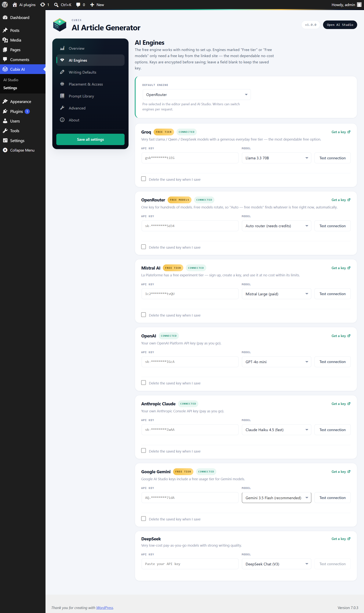Check OpenRouter delete saved key box
Screen dimensions: 364x613
click(x=144, y=247)
